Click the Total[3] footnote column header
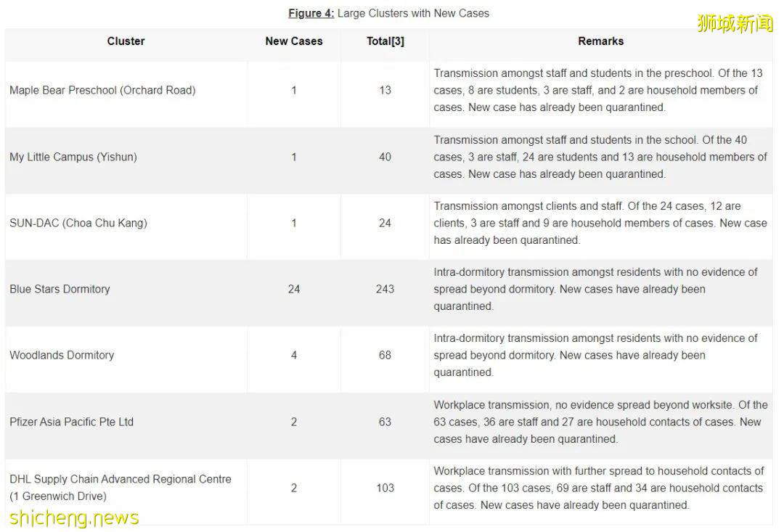 [385, 41]
